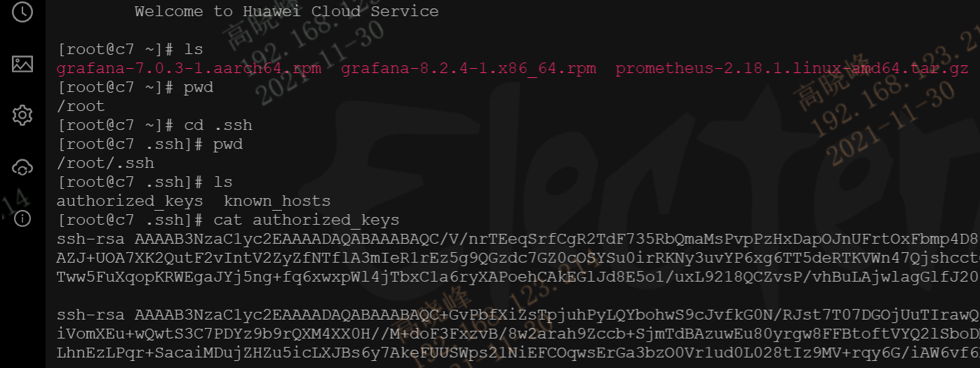This screenshot has height=368, width=980.
Task: Click the /root/.ssh path output
Action: 105,164
